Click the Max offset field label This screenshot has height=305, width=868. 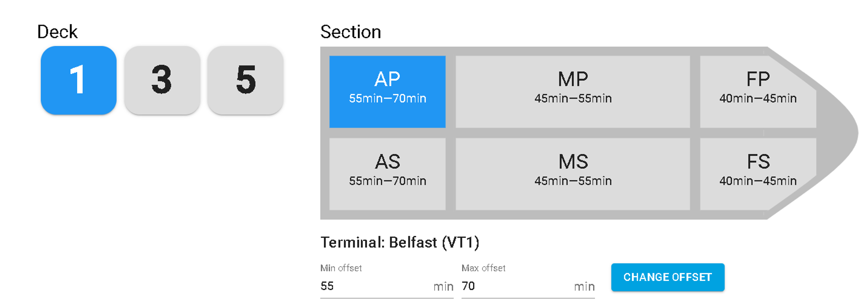click(483, 268)
